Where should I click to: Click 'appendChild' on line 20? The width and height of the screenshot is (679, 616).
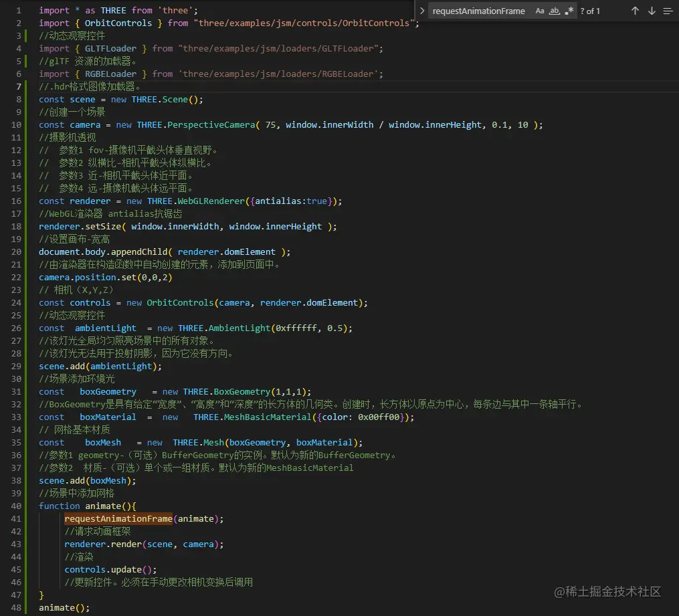click(139, 252)
